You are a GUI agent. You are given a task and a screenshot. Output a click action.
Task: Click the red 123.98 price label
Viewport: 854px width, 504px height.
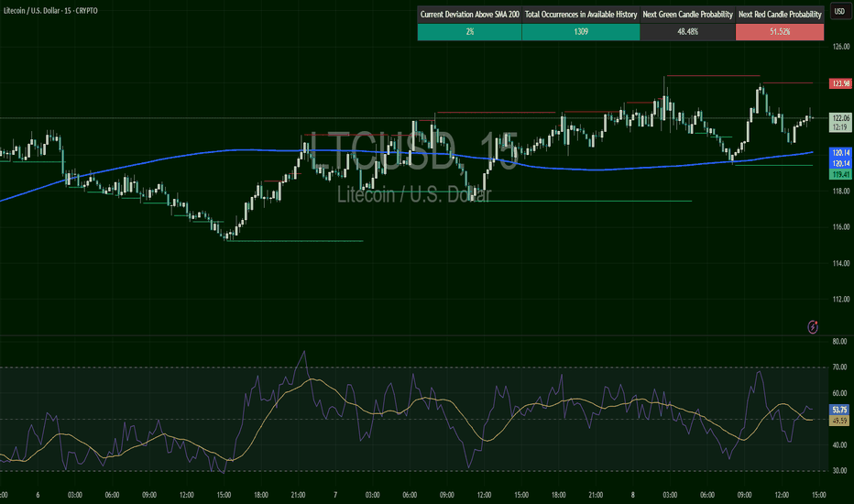click(x=840, y=83)
